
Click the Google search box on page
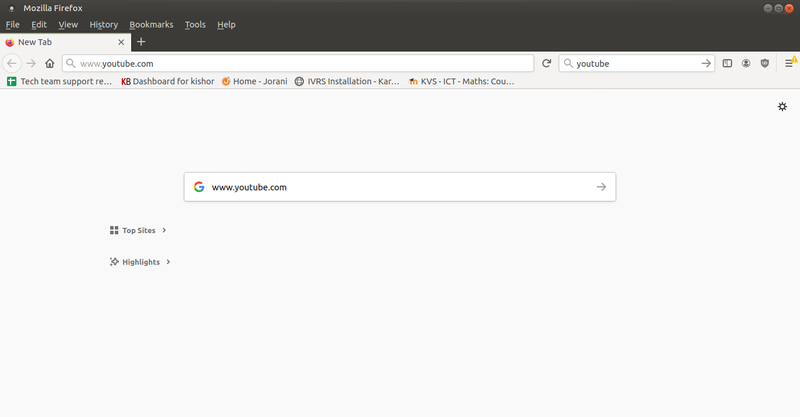(400, 187)
